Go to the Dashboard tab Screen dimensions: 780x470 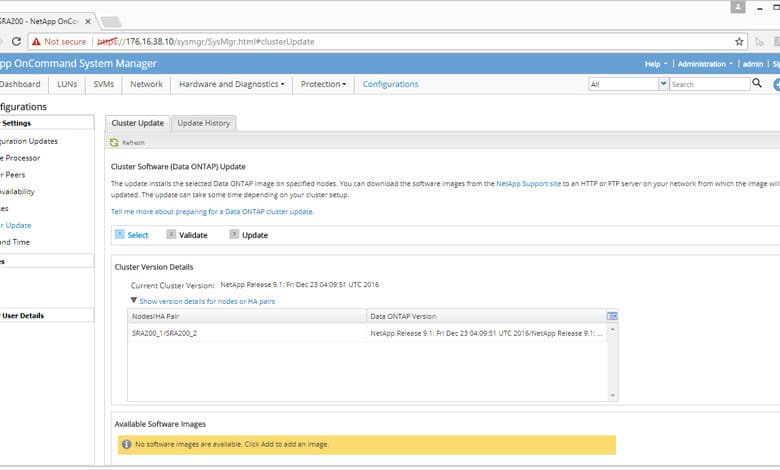click(20, 84)
